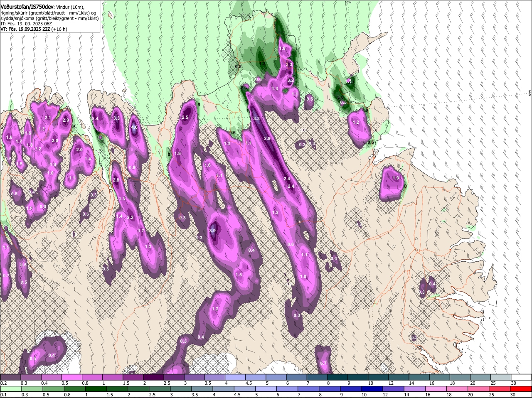Click the "2.8" value label on the map
Screen dimensions: 532x398
click(116, 180)
